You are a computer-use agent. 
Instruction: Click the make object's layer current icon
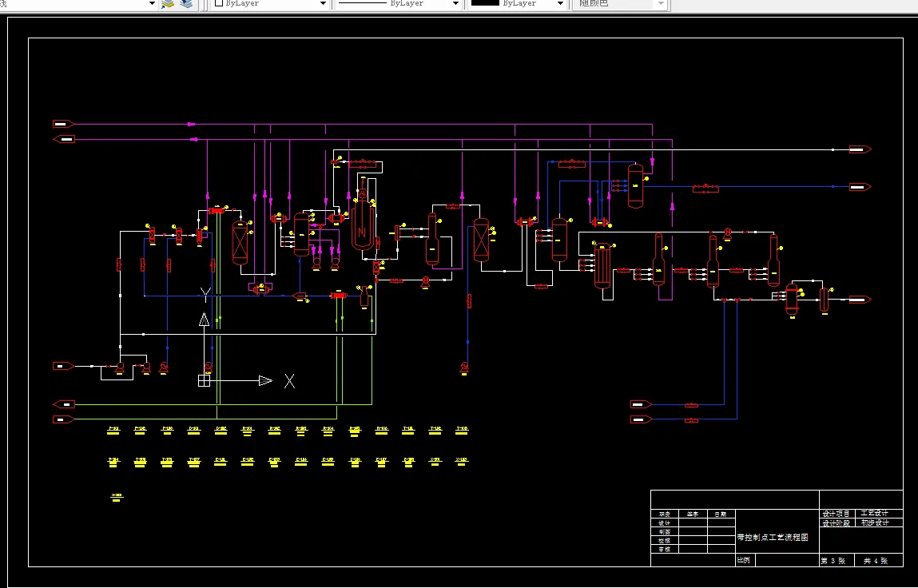point(168,3)
